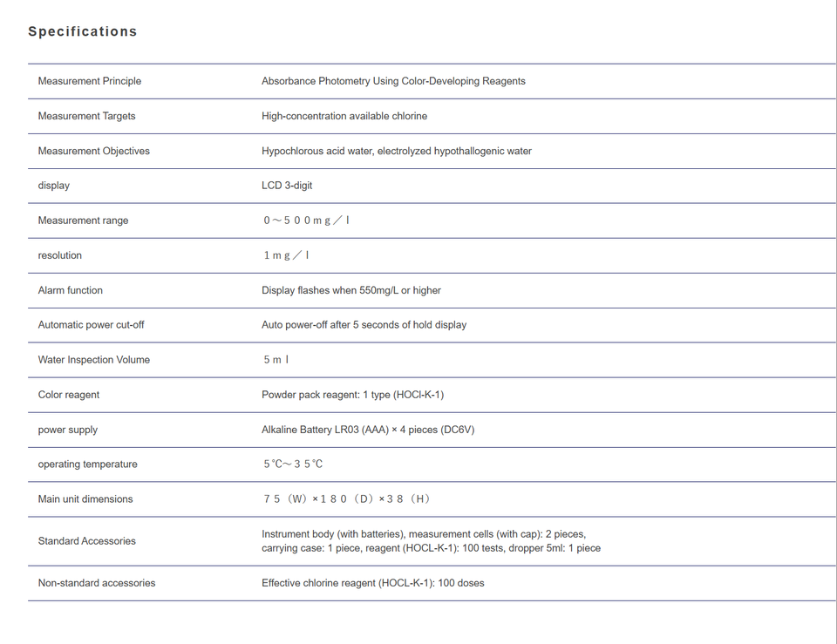Select Alkaline Battery LR03 value text
The height and width of the screenshot is (644, 837).
[368, 430]
